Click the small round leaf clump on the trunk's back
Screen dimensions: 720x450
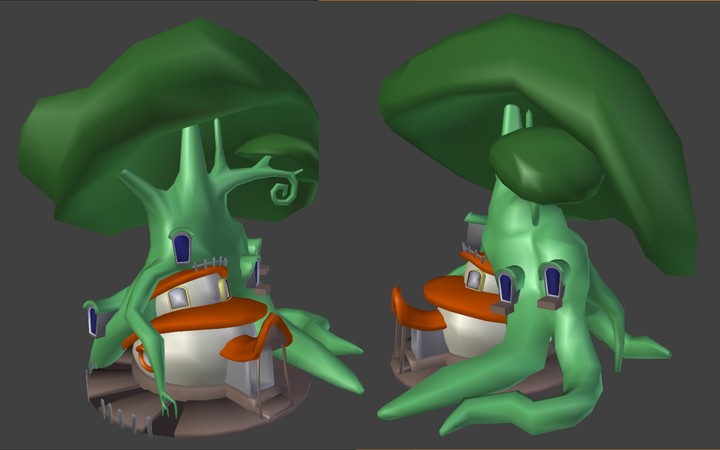pyautogui.click(x=546, y=165)
